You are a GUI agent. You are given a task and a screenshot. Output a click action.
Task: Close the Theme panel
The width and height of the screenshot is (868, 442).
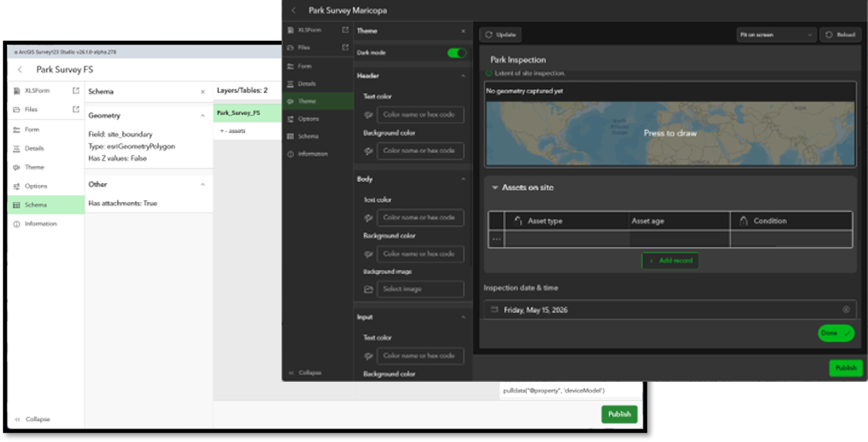coord(463,31)
